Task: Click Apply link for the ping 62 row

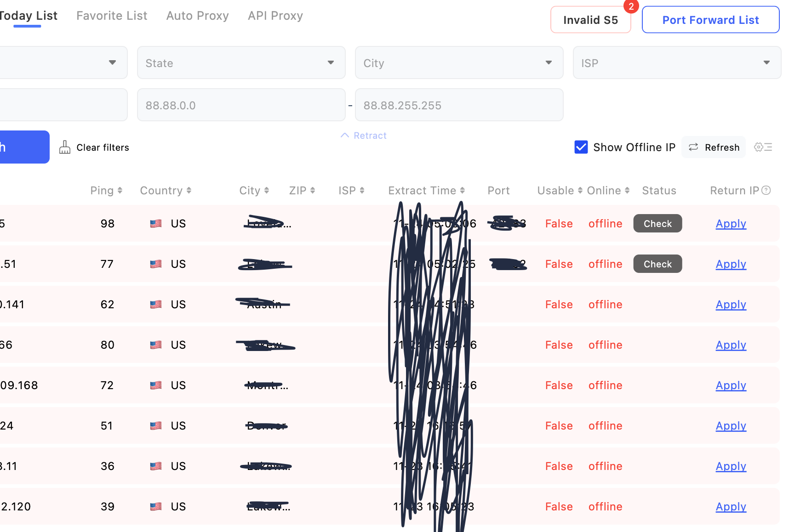Action: point(731,305)
